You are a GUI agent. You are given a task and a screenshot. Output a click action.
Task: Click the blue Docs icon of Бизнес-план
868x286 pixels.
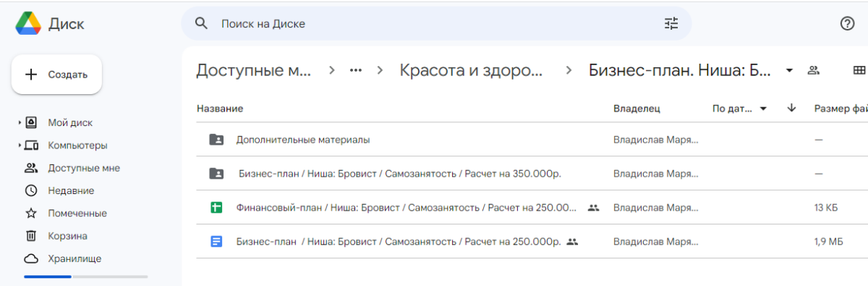pos(216,242)
